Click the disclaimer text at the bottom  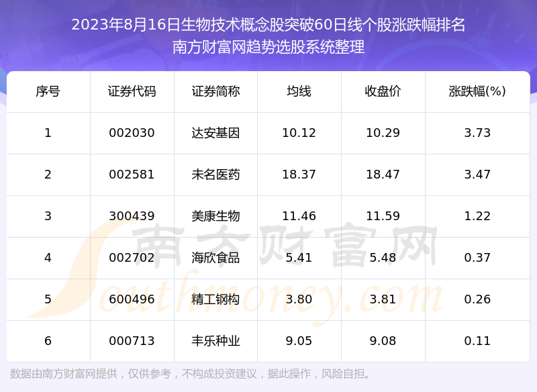[191, 374]
